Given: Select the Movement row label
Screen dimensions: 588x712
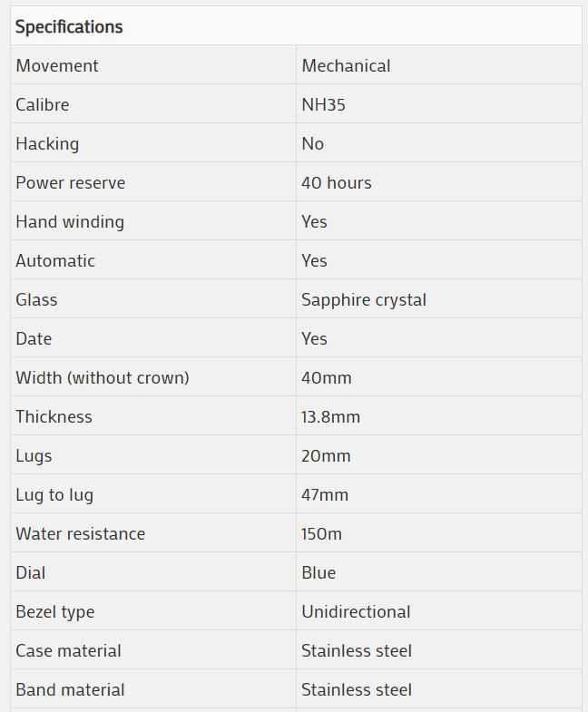Looking at the screenshot, I should tap(57, 66).
